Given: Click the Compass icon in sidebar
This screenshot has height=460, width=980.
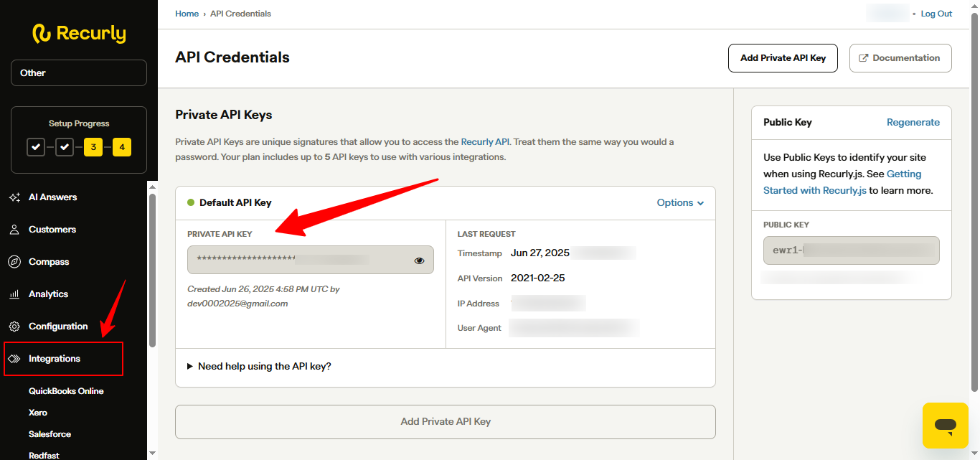Looking at the screenshot, I should coord(14,262).
